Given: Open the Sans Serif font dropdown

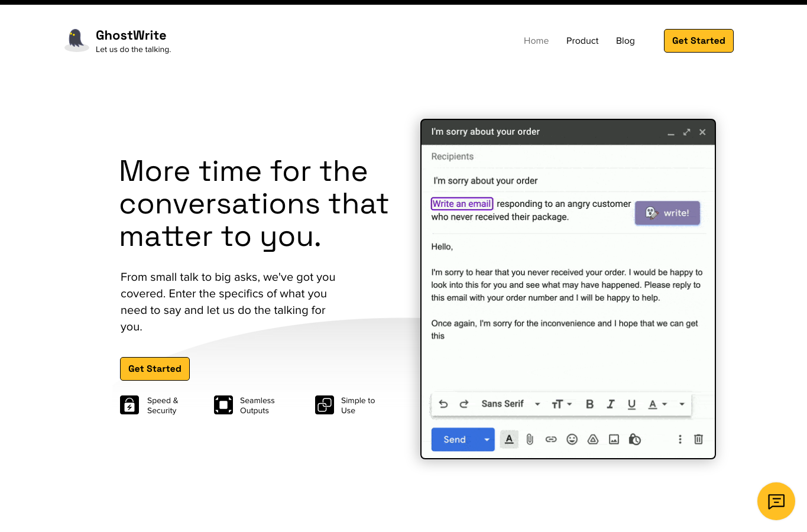Looking at the screenshot, I should (x=511, y=404).
